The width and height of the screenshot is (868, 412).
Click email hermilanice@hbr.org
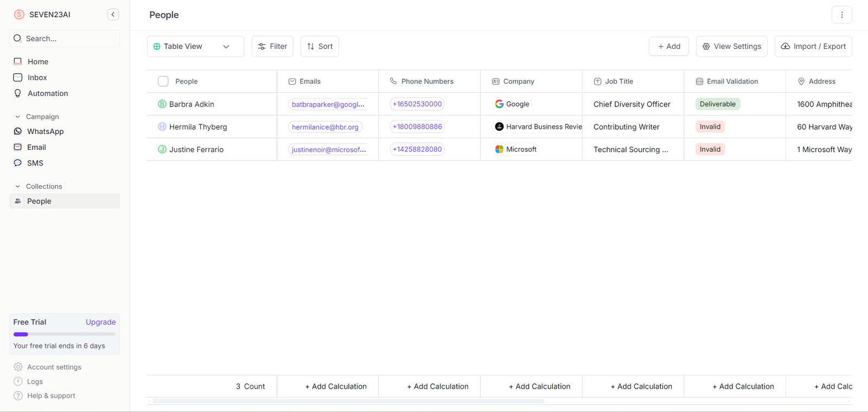[x=325, y=126]
